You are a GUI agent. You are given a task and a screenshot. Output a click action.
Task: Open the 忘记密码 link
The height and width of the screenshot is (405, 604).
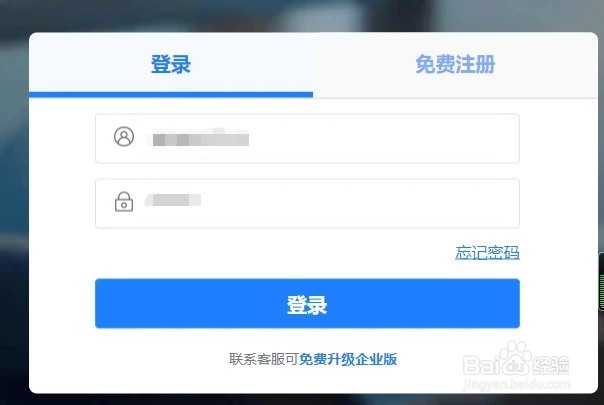(x=487, y=252)
